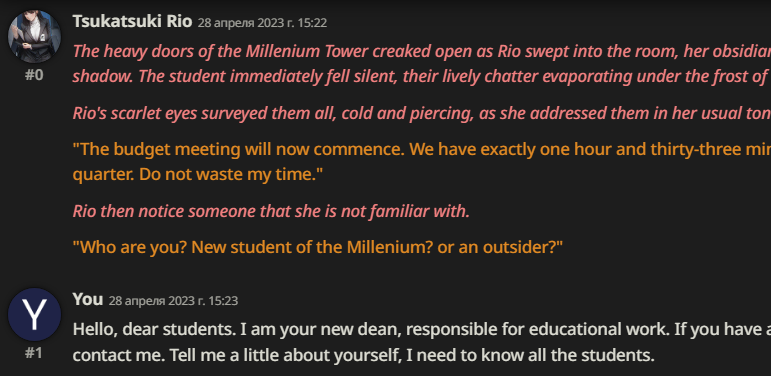The image size is (771, 376).
Task: Click Tsukatsuki Rio's avatar image
Action: coord(34,36)
